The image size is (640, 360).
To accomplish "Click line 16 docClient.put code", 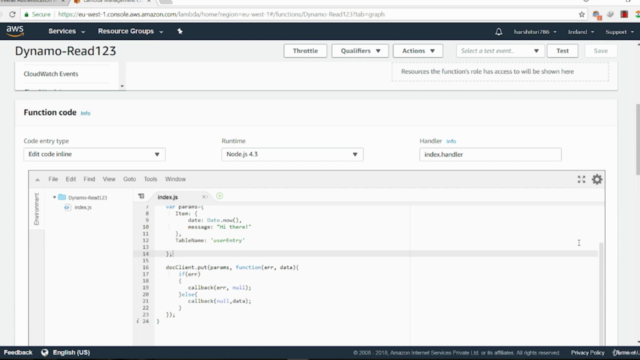I will click(x=232, y=267).
